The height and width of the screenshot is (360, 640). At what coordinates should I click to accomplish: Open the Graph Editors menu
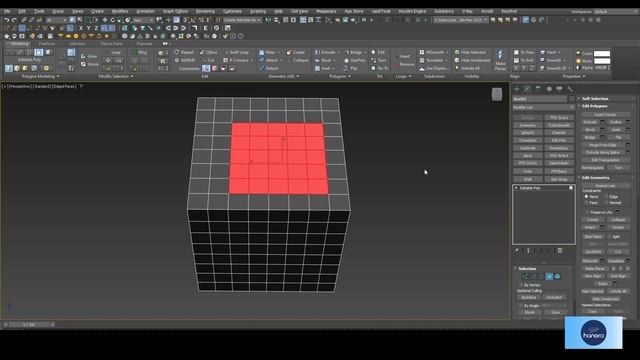(176, 11)
